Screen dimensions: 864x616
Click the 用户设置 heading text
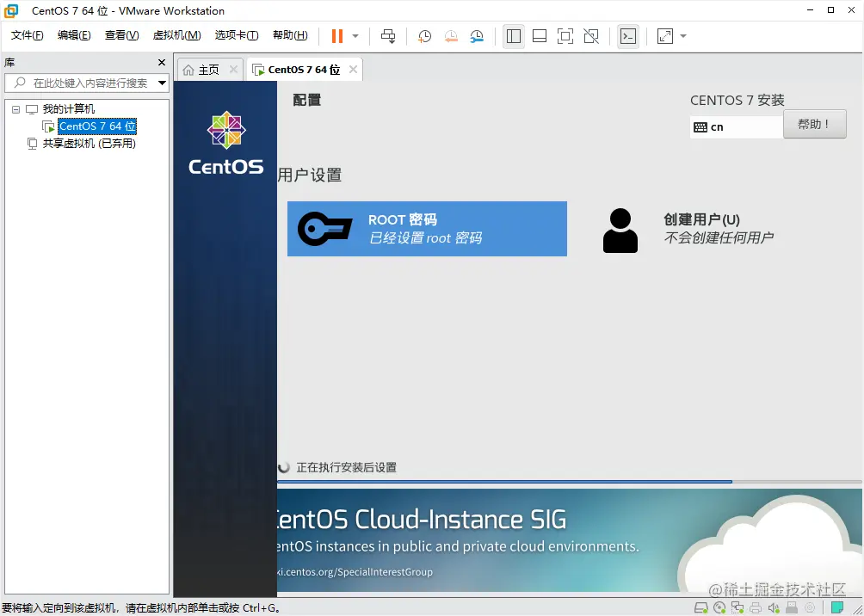(x=310, y=176)
